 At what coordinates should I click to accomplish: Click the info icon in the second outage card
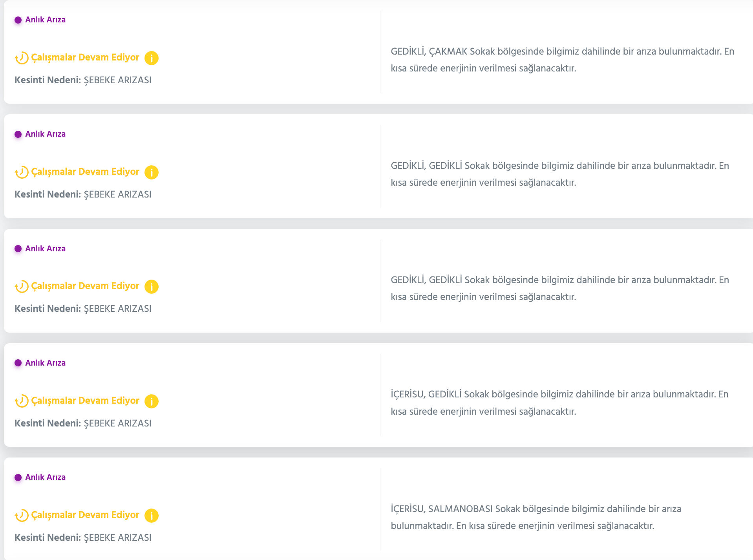[151, 172]
